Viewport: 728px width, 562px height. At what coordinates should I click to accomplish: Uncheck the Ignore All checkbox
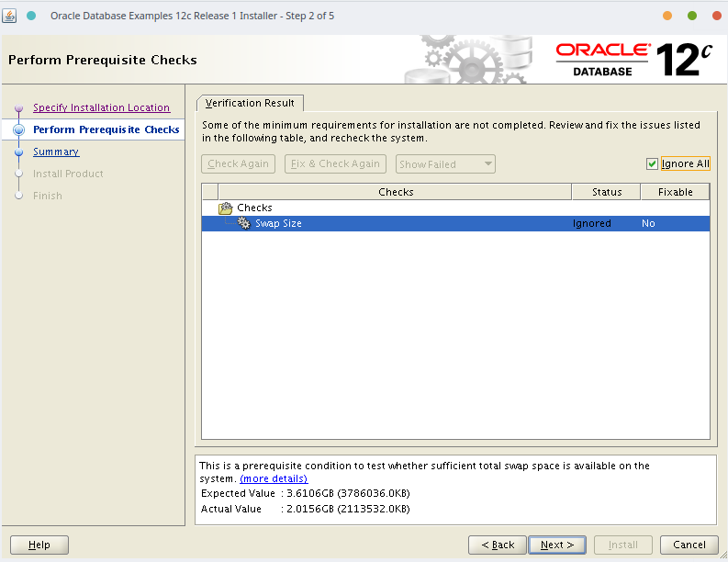[652, 163]
